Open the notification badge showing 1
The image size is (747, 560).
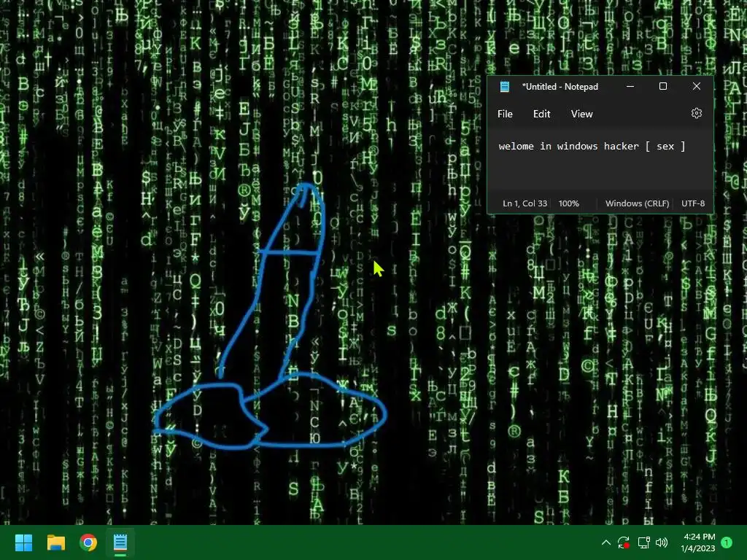[727, 542]
